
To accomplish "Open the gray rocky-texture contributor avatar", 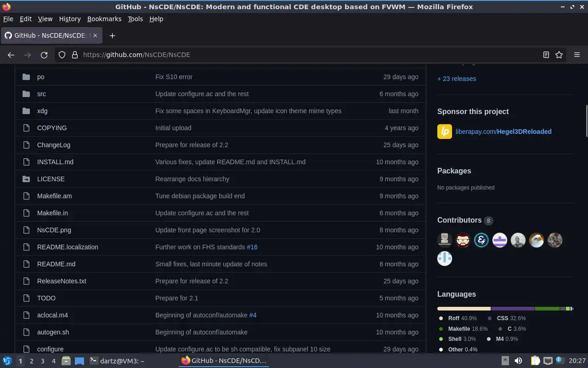I will (555, 240).
